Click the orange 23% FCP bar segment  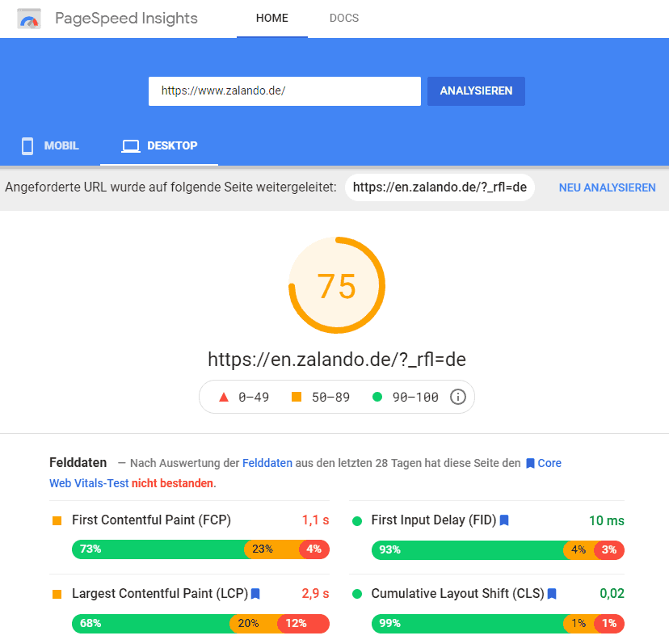271,549
